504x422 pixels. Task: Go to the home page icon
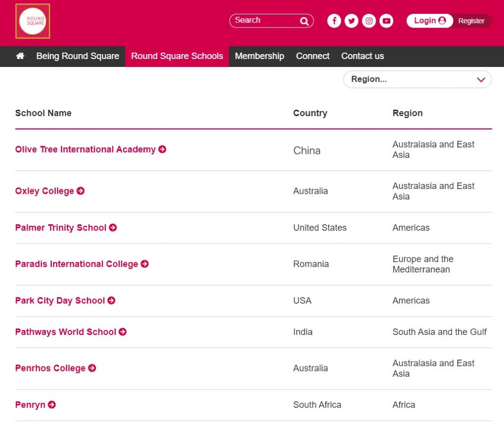pos(20,56)
